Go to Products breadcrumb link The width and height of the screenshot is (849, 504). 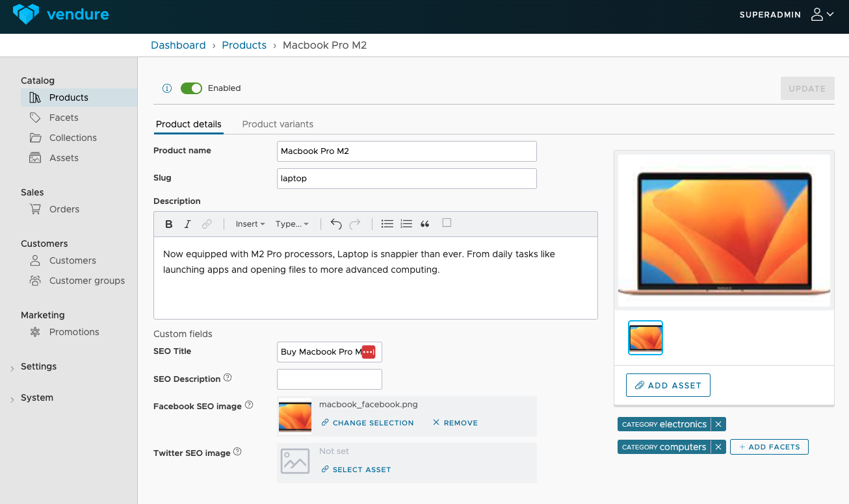(244, 45)
